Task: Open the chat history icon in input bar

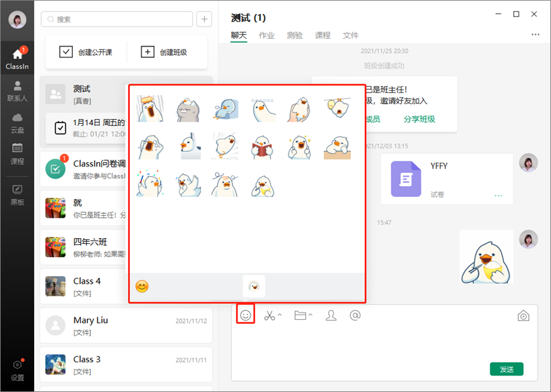Action: click(x=523, y=316)
